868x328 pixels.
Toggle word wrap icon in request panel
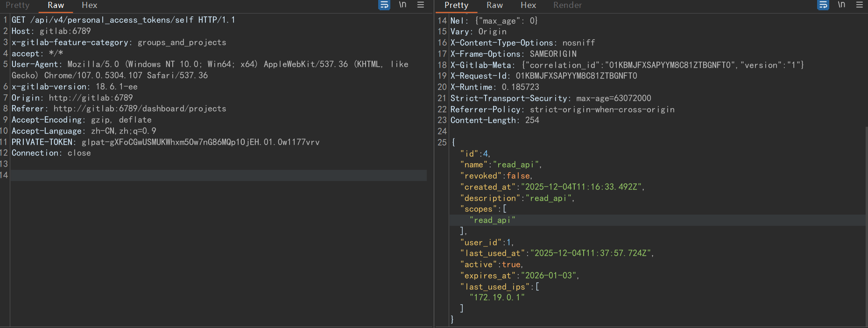point(384,5)
